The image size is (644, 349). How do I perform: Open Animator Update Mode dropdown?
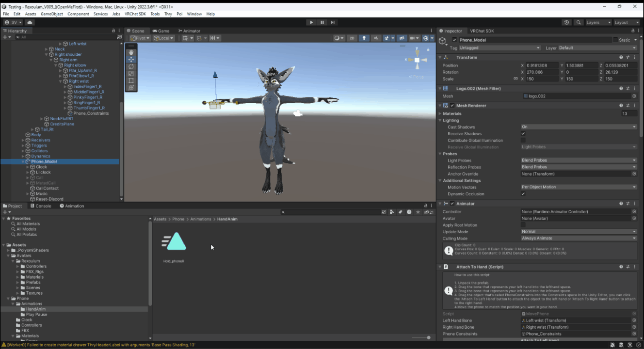(579, 232)
